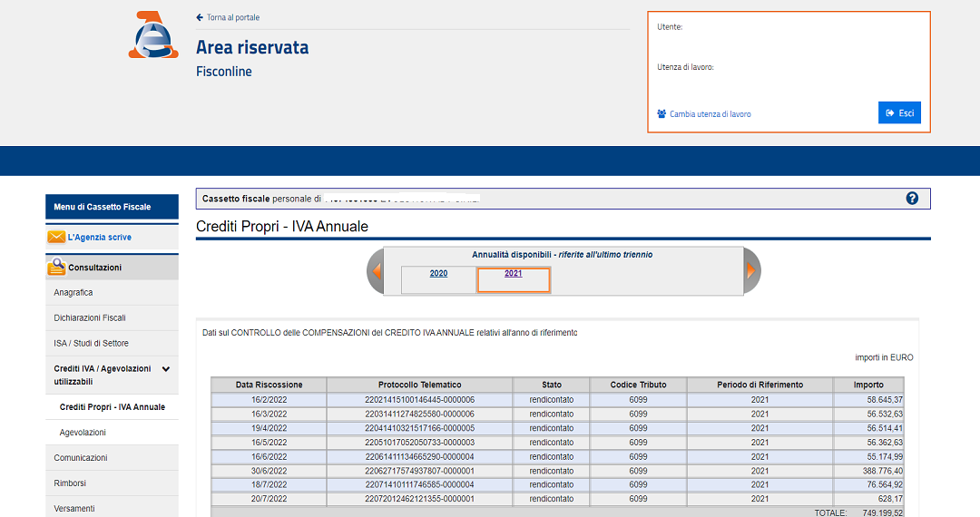Click the Agenzia Entrate logo
The width and height of the screenshot is (980, 517).
[x=153, y=35]
